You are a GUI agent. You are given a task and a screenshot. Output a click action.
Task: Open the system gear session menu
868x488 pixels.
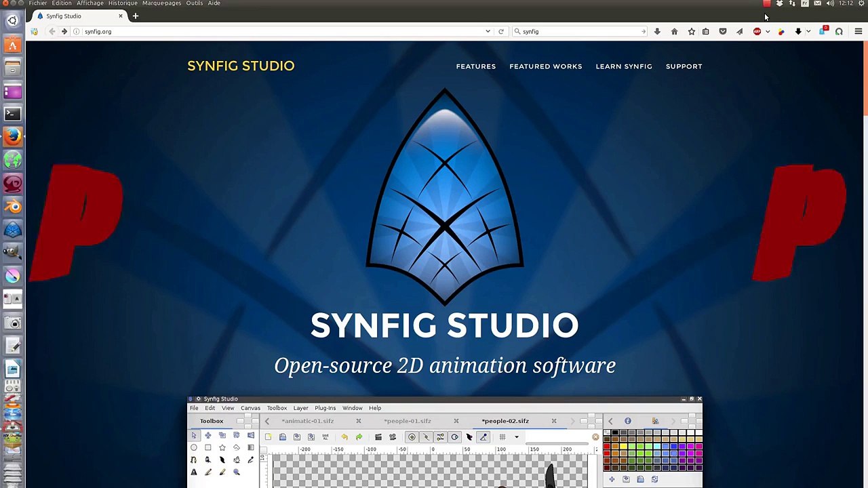tap(861, 3)
